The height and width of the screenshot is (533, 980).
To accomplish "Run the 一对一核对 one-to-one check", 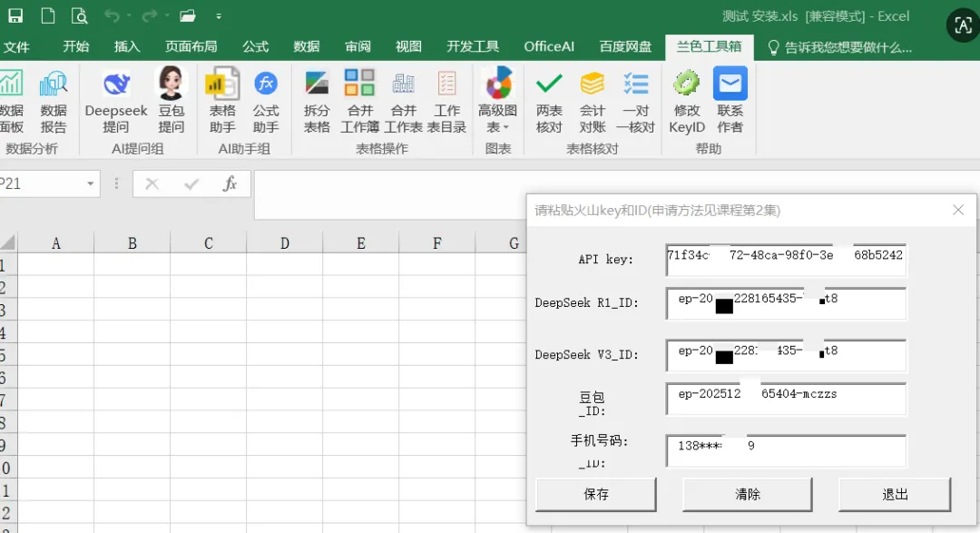I will (x=635, y=101).
